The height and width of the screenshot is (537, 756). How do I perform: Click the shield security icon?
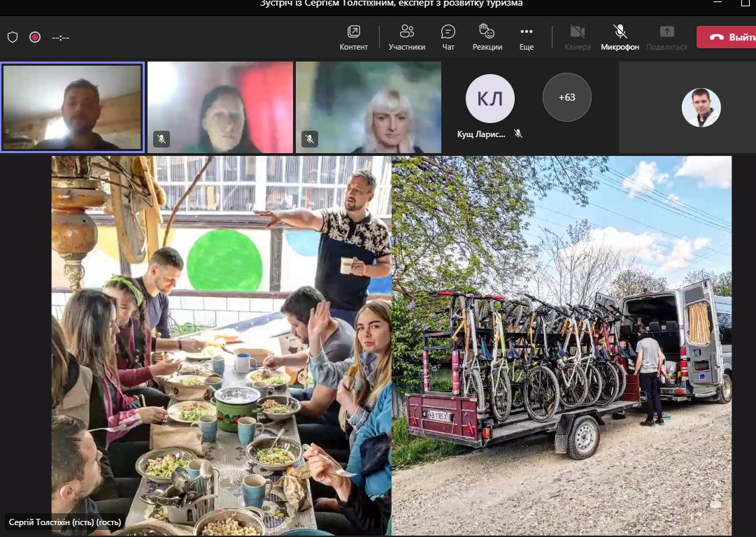point(13,37)
